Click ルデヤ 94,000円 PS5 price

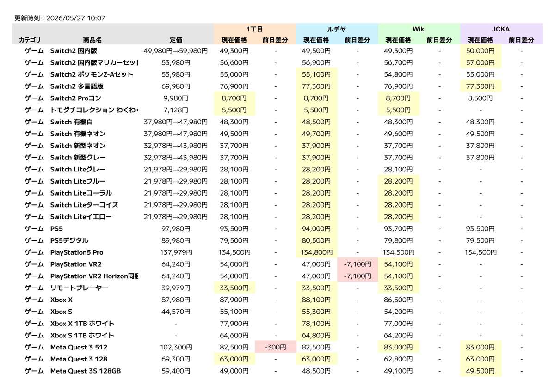(316, 229)
